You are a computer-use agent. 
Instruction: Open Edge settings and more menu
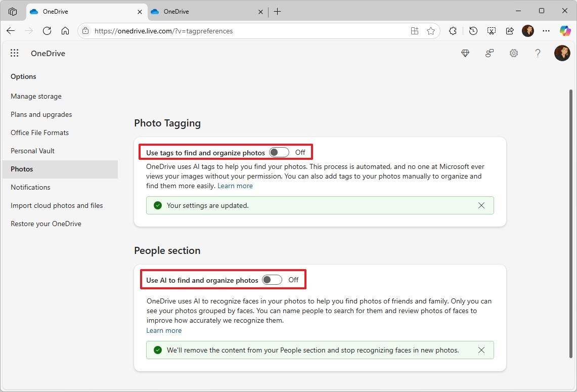(x=546, y=31)
